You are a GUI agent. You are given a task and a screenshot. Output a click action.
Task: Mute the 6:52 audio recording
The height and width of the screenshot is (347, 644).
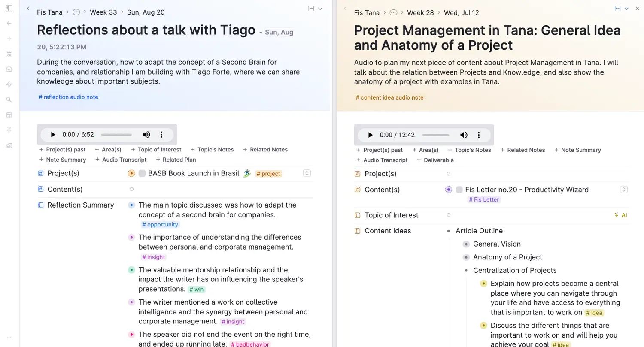click(146, 135)
